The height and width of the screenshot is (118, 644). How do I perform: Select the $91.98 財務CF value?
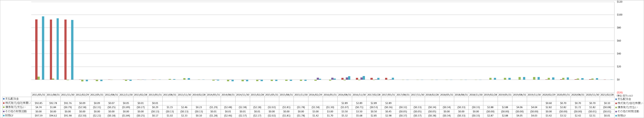click(68, 116)
